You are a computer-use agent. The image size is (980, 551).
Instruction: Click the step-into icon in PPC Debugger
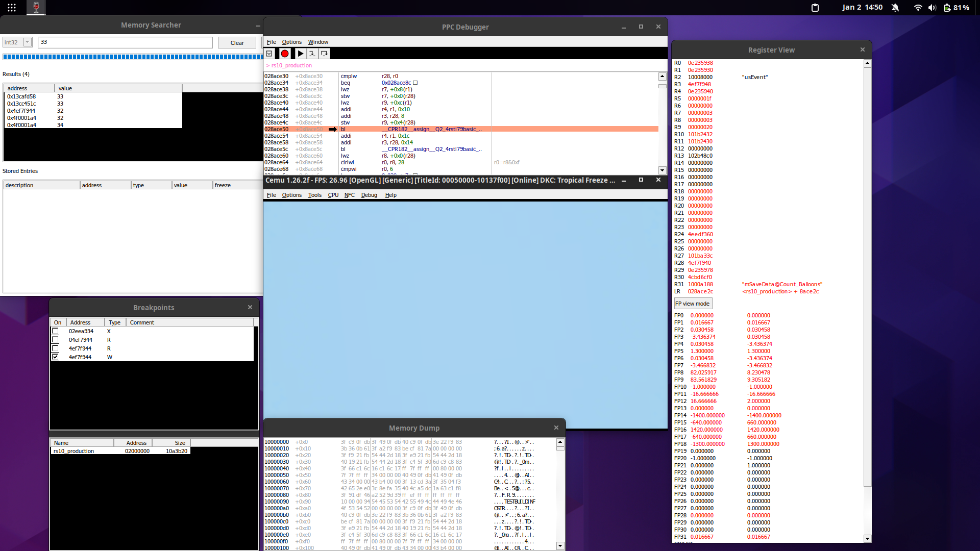tap(312, 53)
